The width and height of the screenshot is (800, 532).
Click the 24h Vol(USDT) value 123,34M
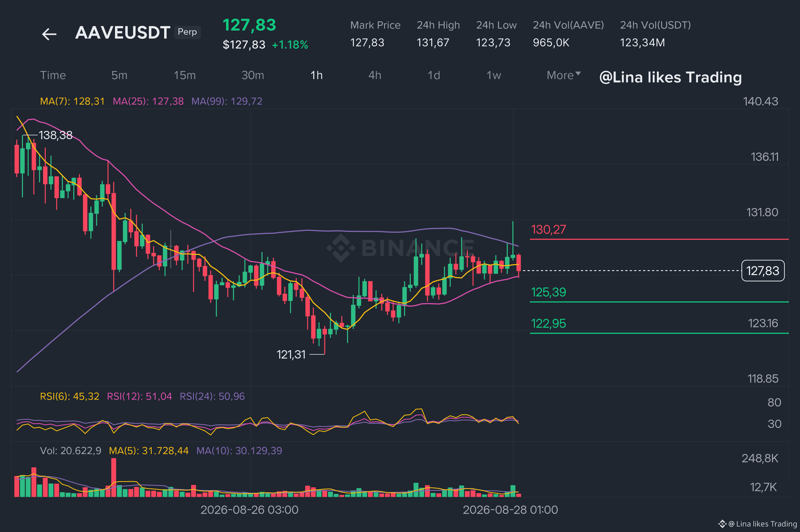coord(642,42)
